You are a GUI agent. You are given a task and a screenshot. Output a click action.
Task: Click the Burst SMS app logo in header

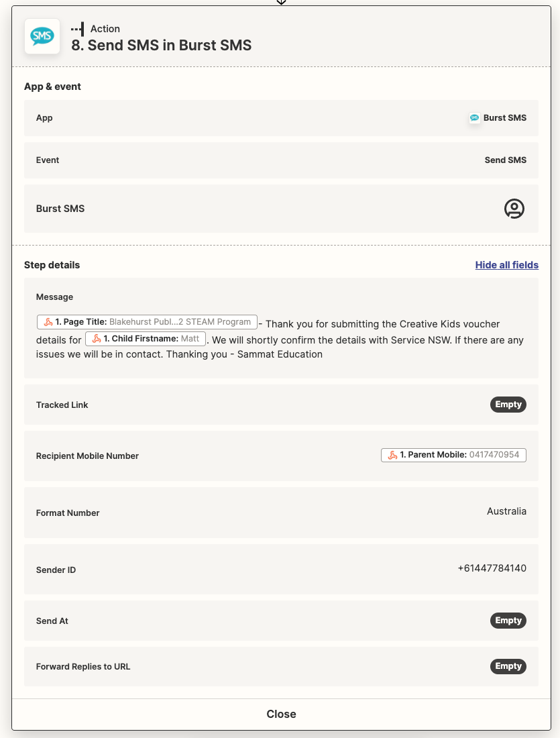pyautogui.click(x=42, y=36)
